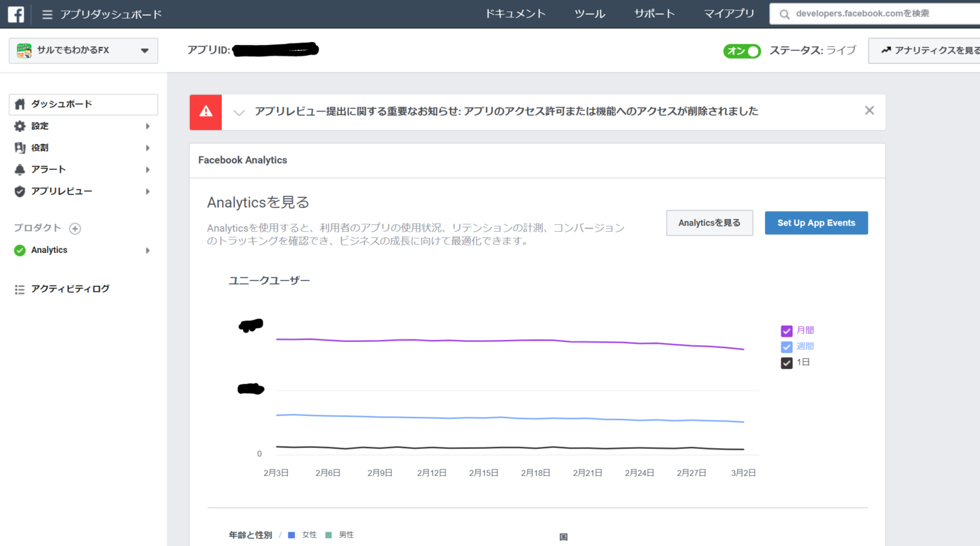Open the サルでもわかるFX app selector dropdown
980x546 pixels.
[x=84, y=50]
